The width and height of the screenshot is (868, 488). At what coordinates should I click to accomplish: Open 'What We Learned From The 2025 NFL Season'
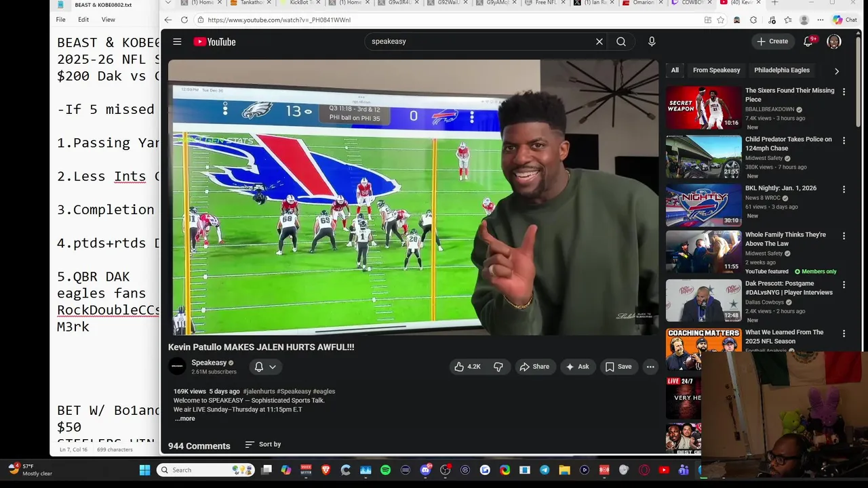[x=785, y=336]
